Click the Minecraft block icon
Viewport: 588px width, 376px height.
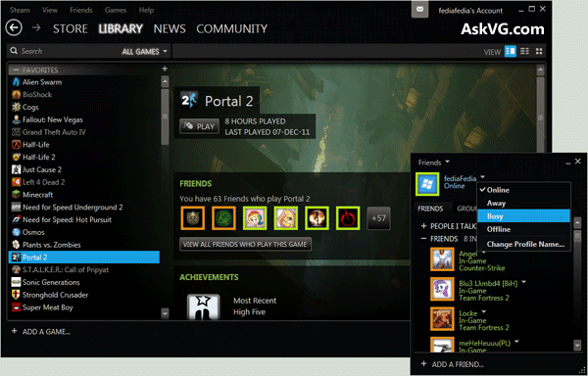point(16,195)
